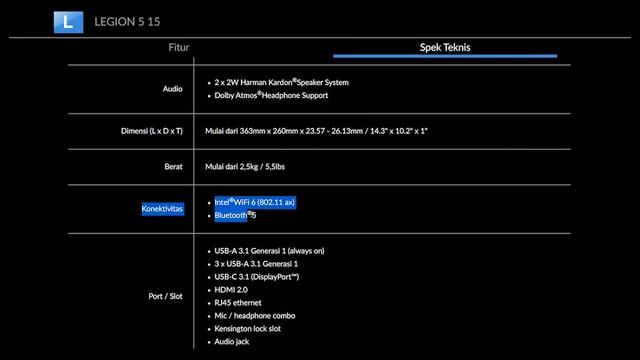
Task: Click the HDMI 2.0 entry
Action: [231, 290]
